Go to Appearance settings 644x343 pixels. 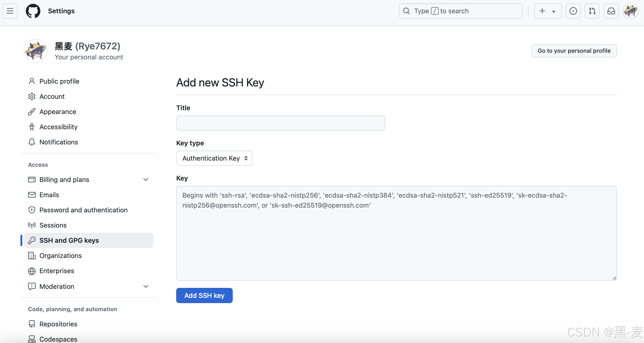pos(89,112)
